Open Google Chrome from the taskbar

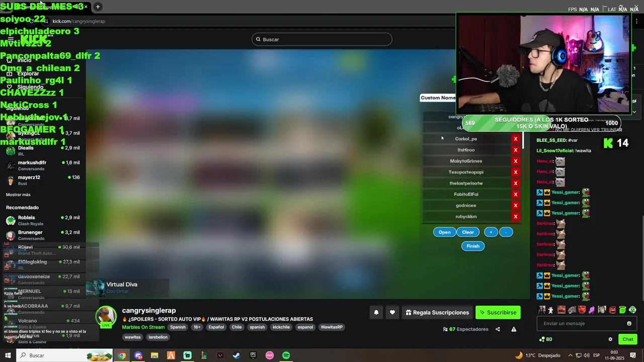tap(122, 355)
